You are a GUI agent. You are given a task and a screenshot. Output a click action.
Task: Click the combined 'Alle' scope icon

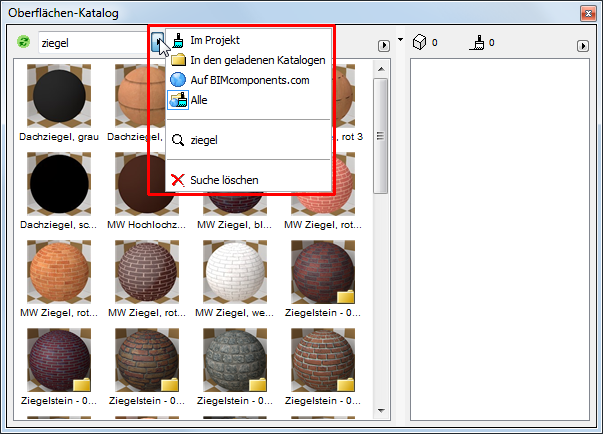click(178, 100)
